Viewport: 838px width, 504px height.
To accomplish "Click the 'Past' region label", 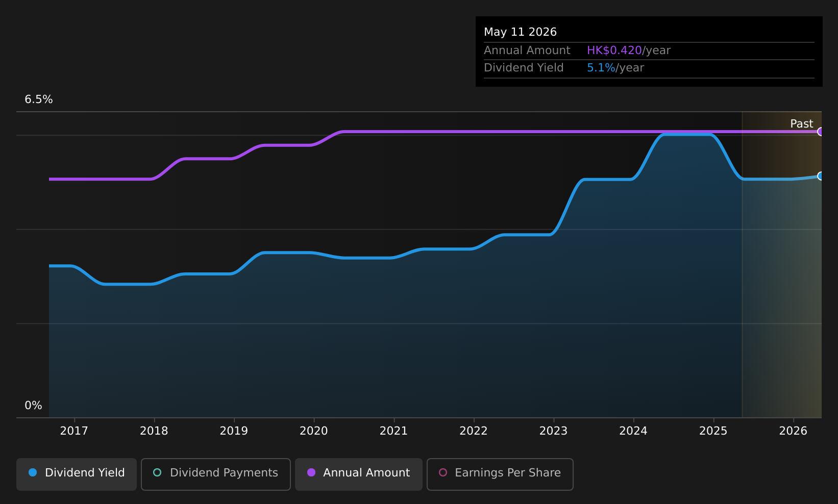I will (x=802, y=124).
